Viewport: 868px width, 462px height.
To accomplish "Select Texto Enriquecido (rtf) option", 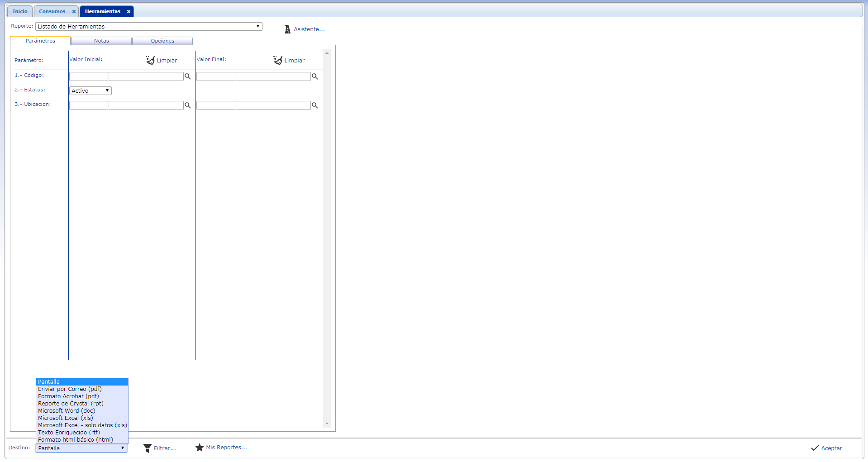I will click(x=82, y=433).
